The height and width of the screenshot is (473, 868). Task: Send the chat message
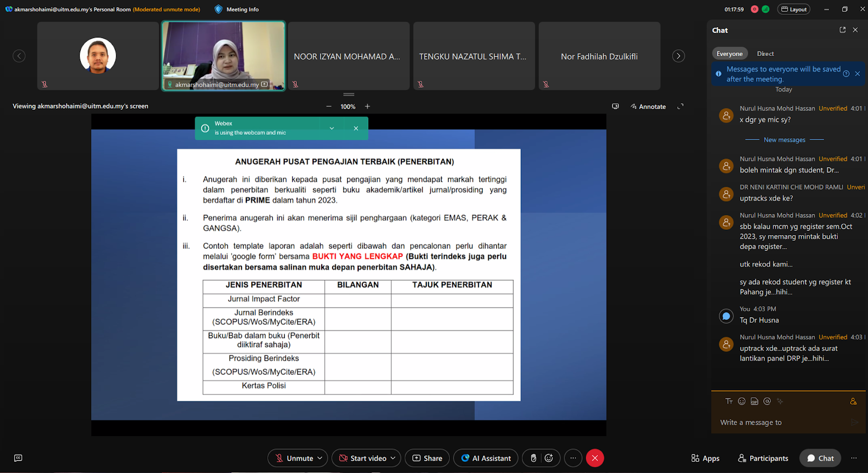click(855, 422)
